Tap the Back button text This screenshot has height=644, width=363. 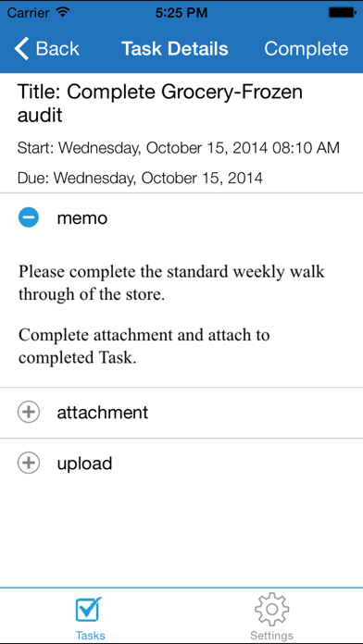tap(57, 48)
